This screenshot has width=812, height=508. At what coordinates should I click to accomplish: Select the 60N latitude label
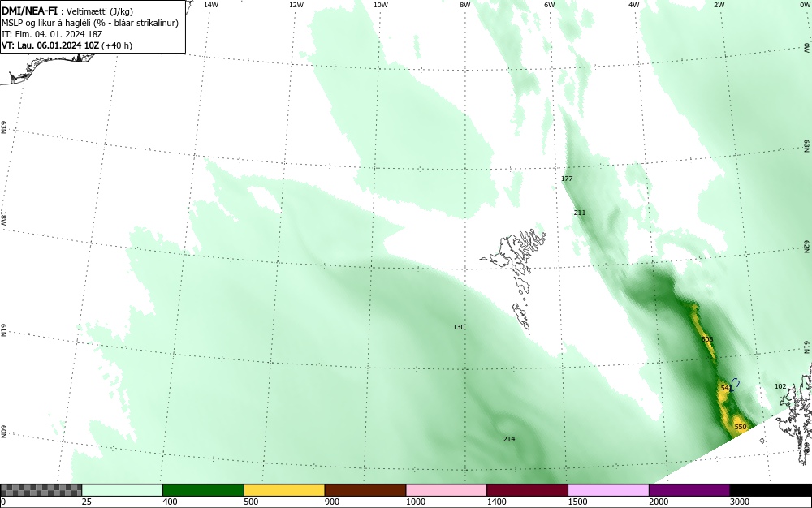pyautogui.click(x=3, y=432)
